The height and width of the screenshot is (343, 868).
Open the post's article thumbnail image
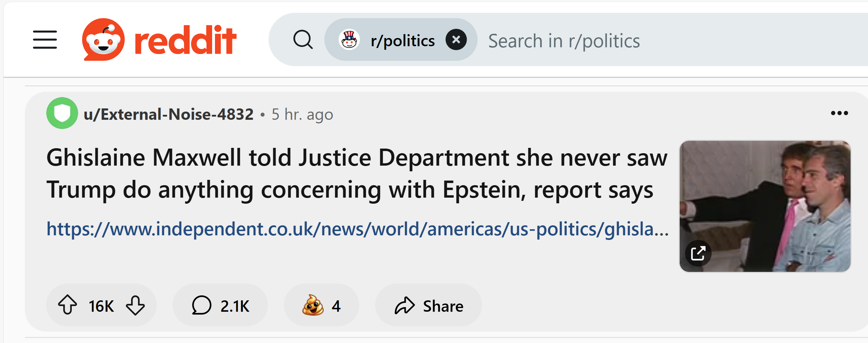coord(765,199)
